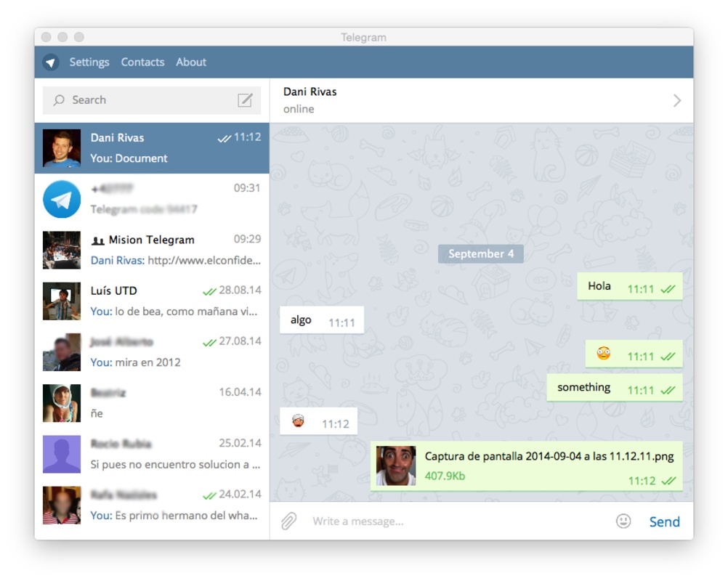Viewport: 728px width, 581px height.
Task: Expand the conversation details with the right arrow
Action: (x=676, y=100)
